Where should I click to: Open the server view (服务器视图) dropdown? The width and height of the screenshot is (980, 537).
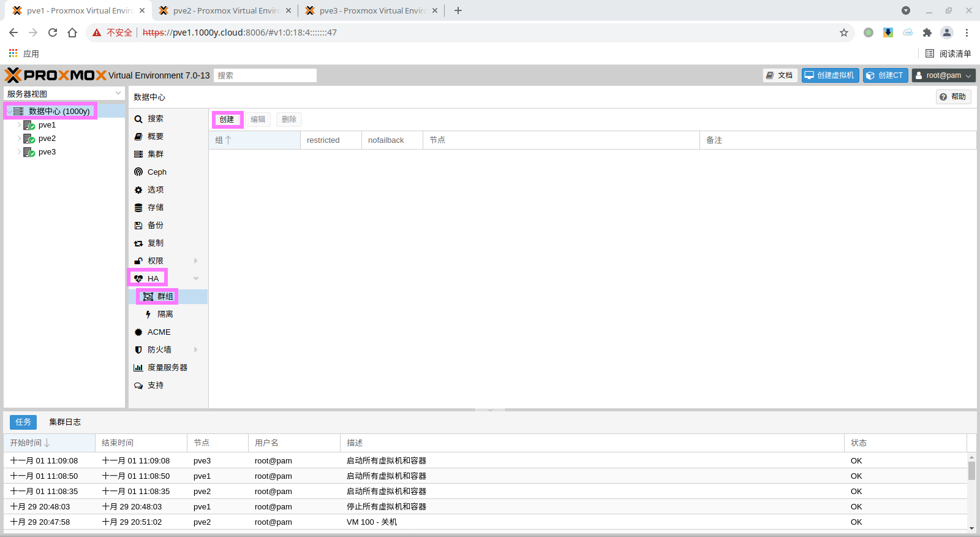click(x=64, y=94)
